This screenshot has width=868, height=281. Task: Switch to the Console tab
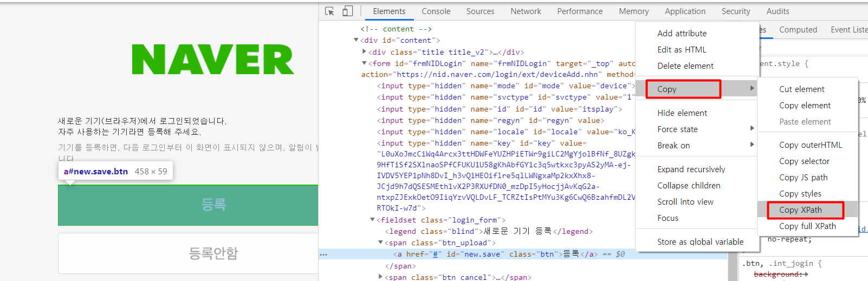[436, 11]
